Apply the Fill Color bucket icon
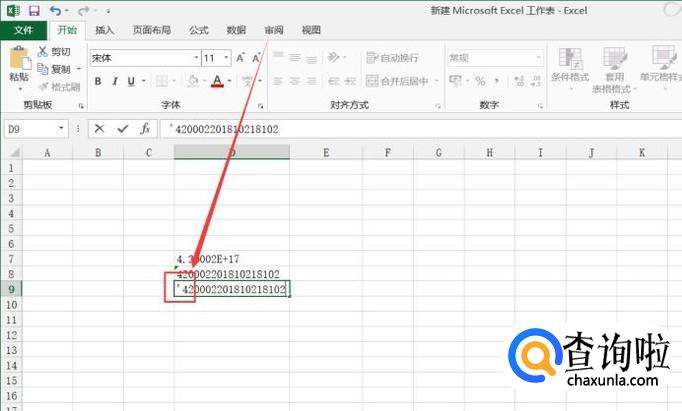 (193, 81)
